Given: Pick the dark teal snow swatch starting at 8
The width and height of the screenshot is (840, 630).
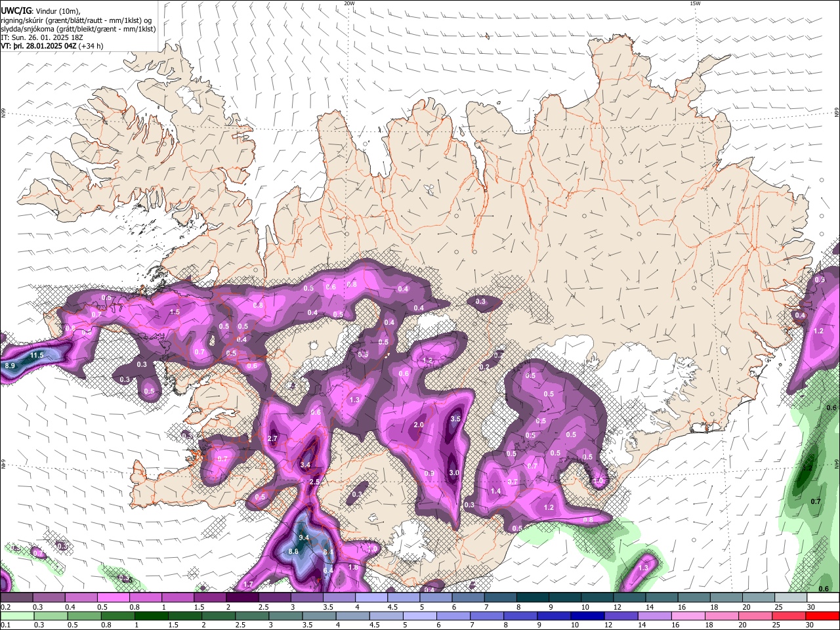Looking at the screenshot, I should pyautogui.click(x=533, y=597).
